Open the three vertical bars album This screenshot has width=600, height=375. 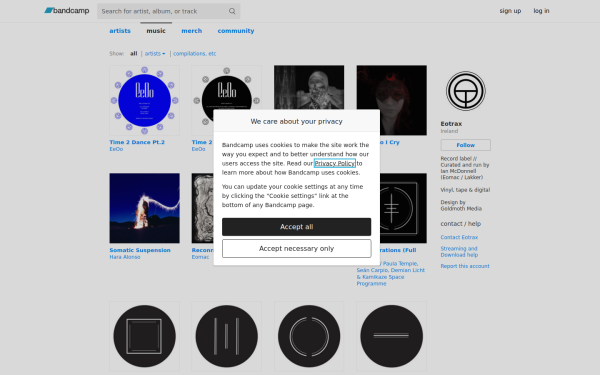point(226,336)
